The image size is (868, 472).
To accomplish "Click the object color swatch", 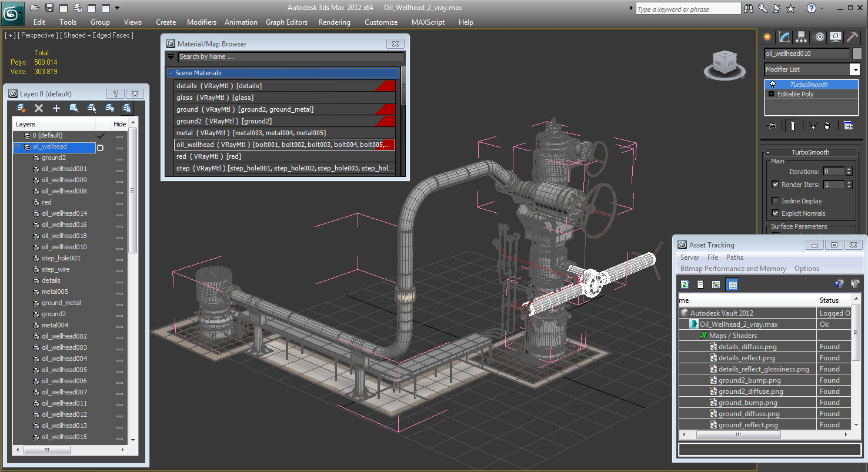I will [857, 53].
